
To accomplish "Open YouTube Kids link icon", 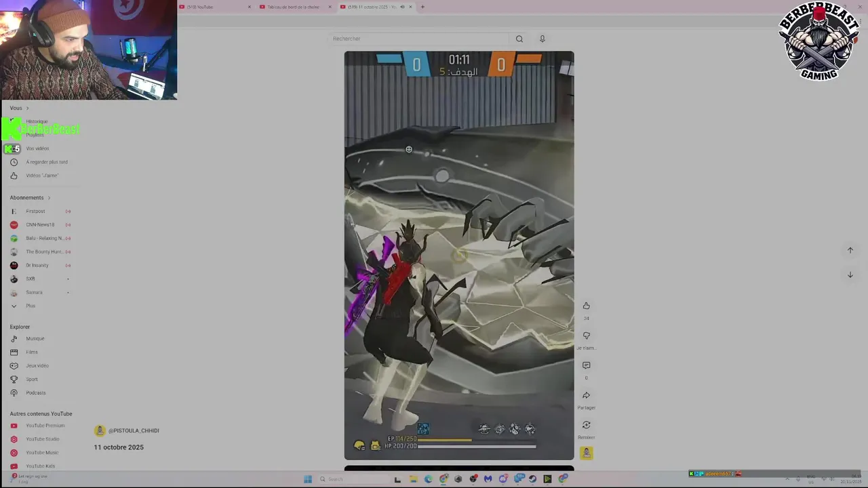I will pyautogui.click(x=14, y=466).
